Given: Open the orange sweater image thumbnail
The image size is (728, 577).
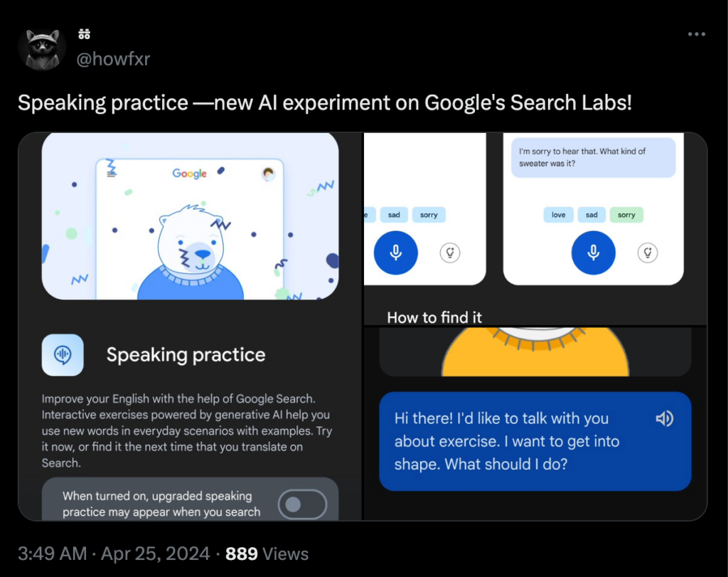Looking at the screenshot, I should point(535,351).
